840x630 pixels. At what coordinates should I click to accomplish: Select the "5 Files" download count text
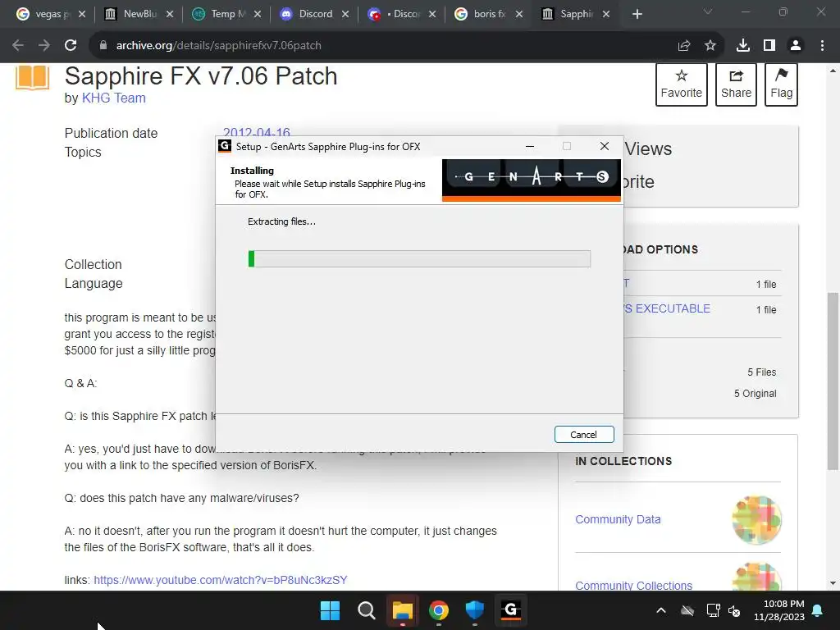click(x=762, y=372)
